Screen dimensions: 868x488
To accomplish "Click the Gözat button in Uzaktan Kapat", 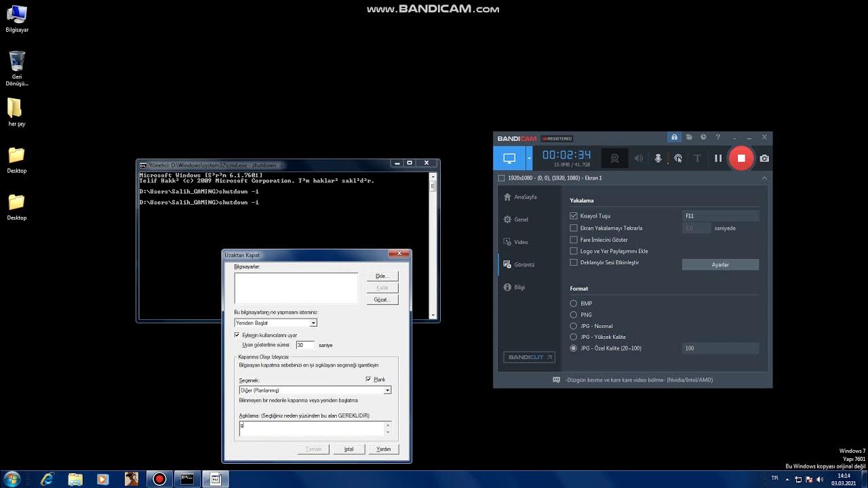I will click(382, 300).
